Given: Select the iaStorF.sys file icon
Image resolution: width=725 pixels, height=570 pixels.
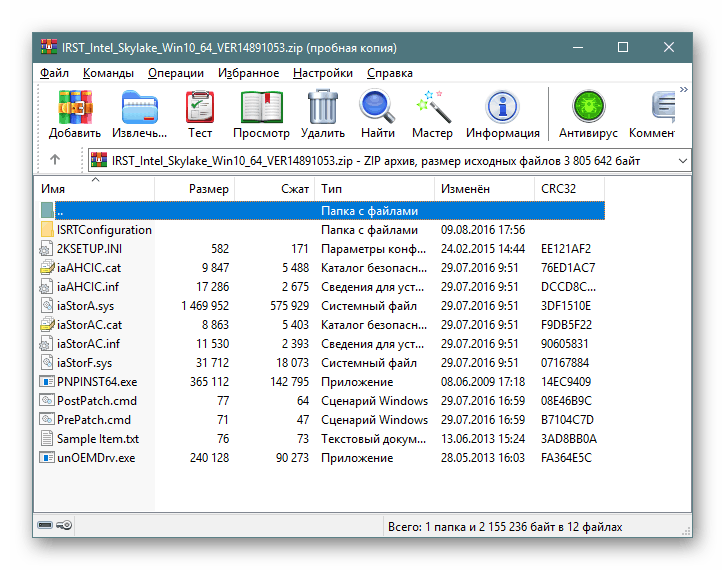Looking at the screenshot, I should point(47,362).
